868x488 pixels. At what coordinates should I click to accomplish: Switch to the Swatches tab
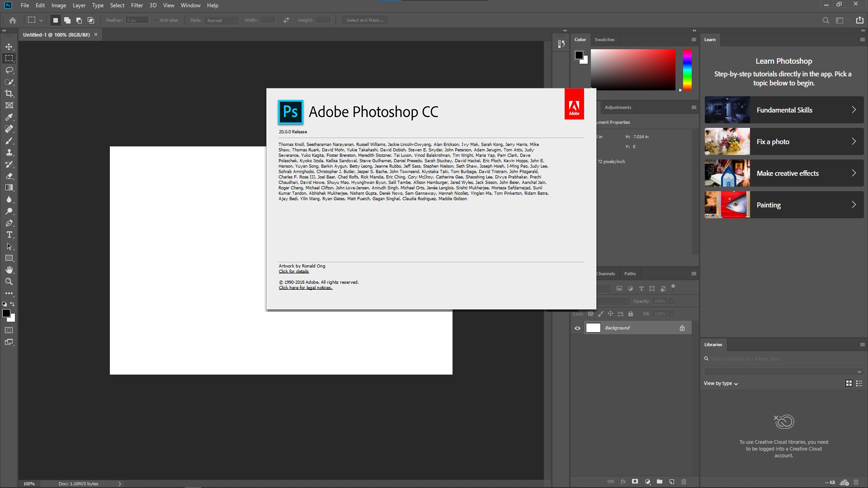point(604,40)
